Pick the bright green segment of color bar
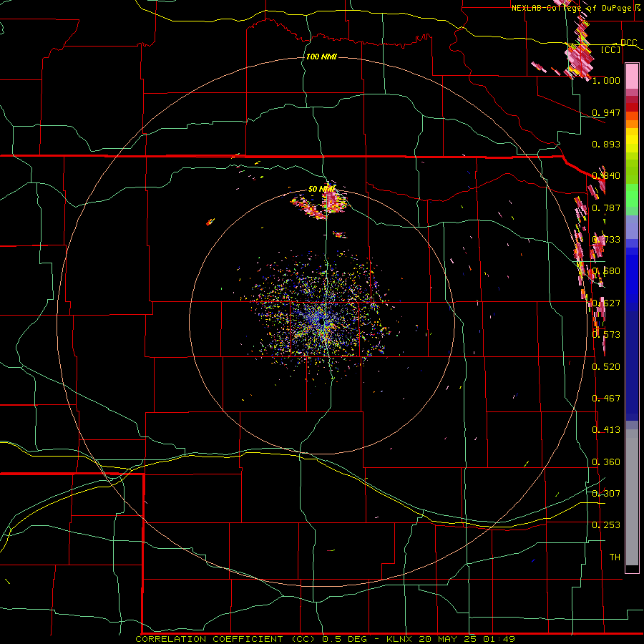This screenshot has height=644, width=644. click(x=632, y=195)
